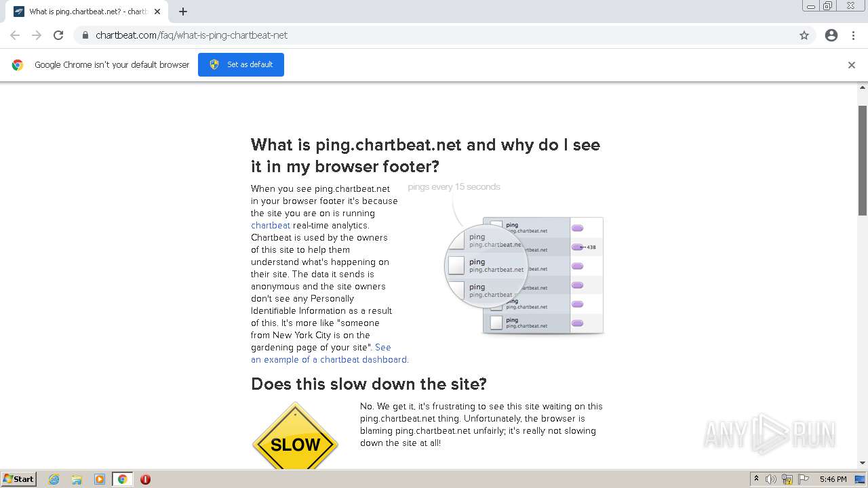Click the scrollbar up arrow

863,87
